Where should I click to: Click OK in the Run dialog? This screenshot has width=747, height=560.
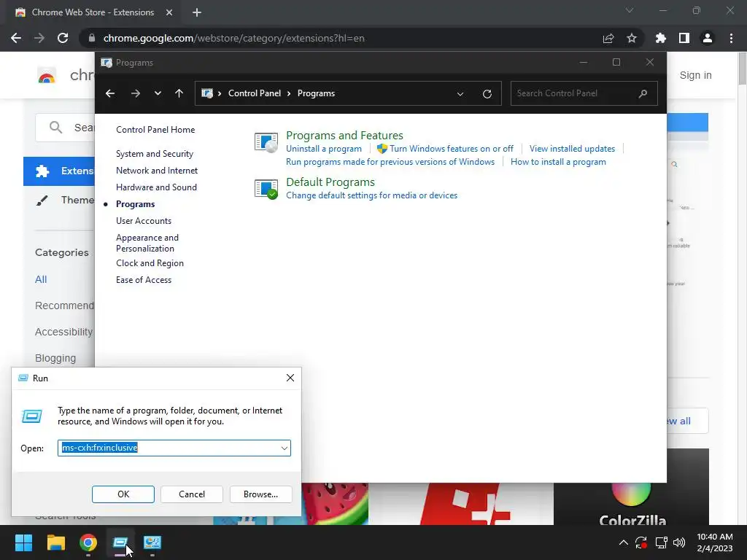click(x=123, y=494)
